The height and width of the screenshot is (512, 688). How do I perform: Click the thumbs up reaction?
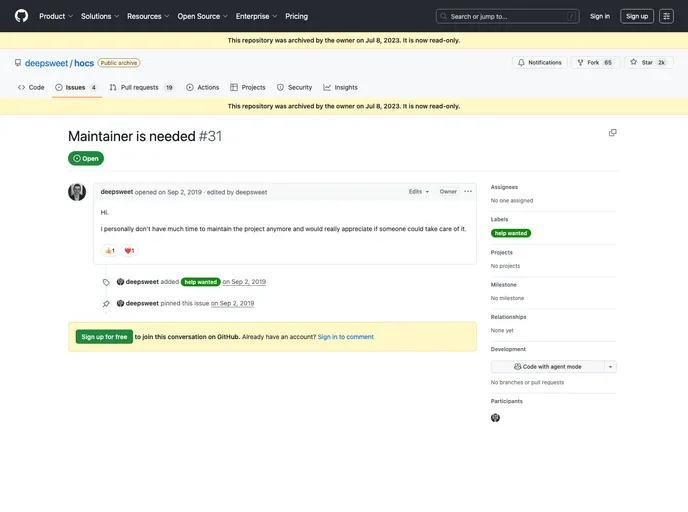[x=110, y=251]
